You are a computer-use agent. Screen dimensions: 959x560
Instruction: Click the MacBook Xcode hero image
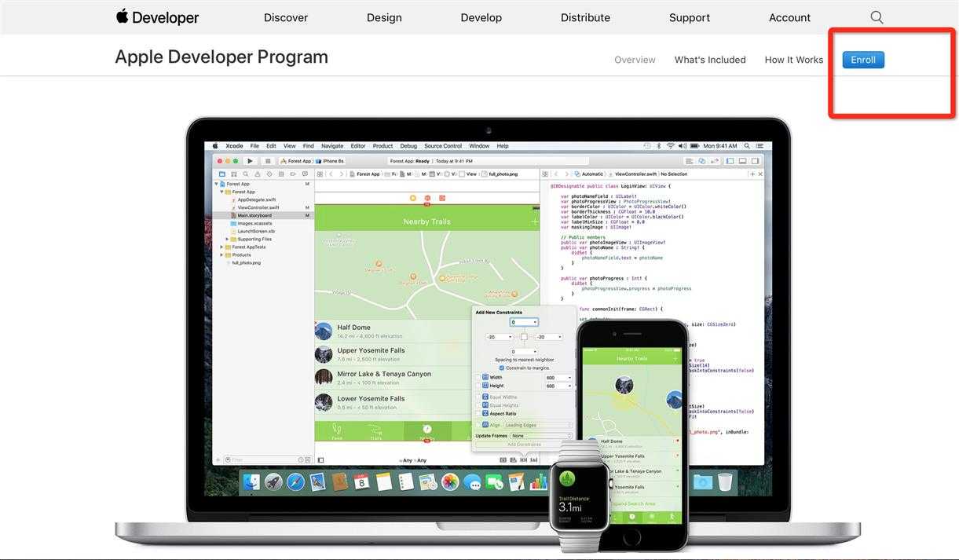click(488, 334)
